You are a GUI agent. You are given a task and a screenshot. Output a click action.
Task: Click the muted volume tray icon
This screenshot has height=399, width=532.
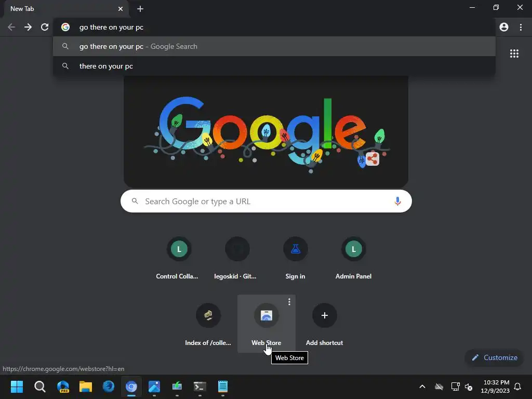(469, 387)
